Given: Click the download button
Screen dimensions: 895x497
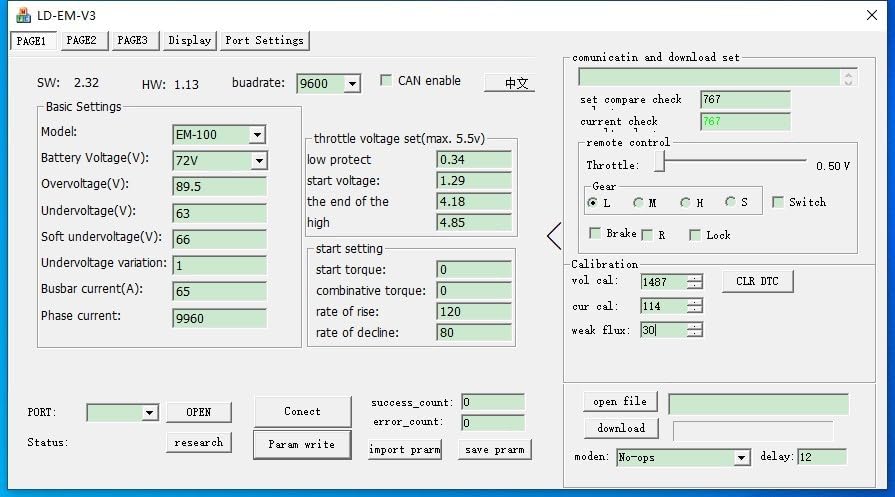Looking at the screenshot, I should [621, 428].
